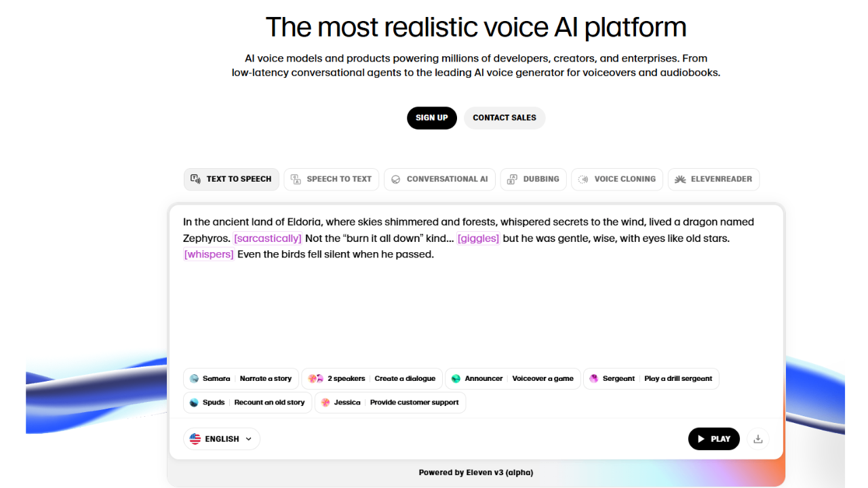The image size is (868, 488).
Task: Click the ElevenReader star icon
Action: (680, 179)
